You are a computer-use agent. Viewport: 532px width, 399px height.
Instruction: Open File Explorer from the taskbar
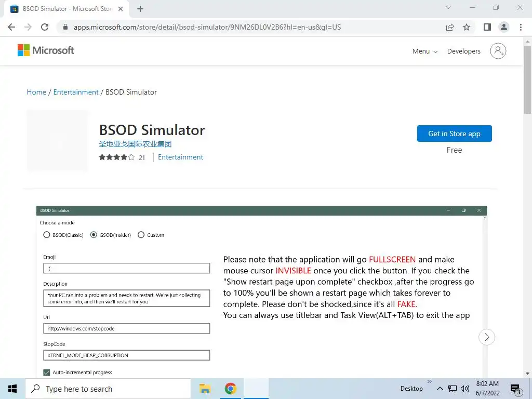point(205,389)
